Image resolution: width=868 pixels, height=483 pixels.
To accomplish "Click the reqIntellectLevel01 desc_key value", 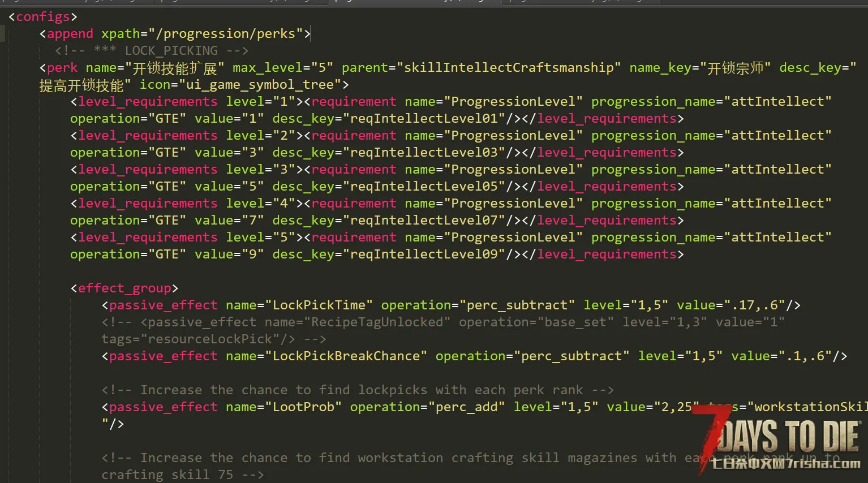I will point(424,119).
